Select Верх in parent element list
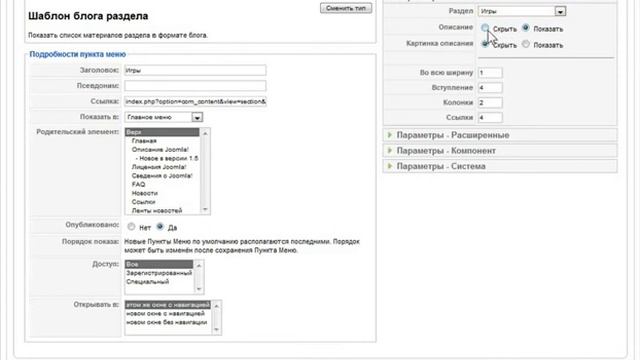Image resolution: width=640 pixels, height=360 pixels. [x=162, y=132]
